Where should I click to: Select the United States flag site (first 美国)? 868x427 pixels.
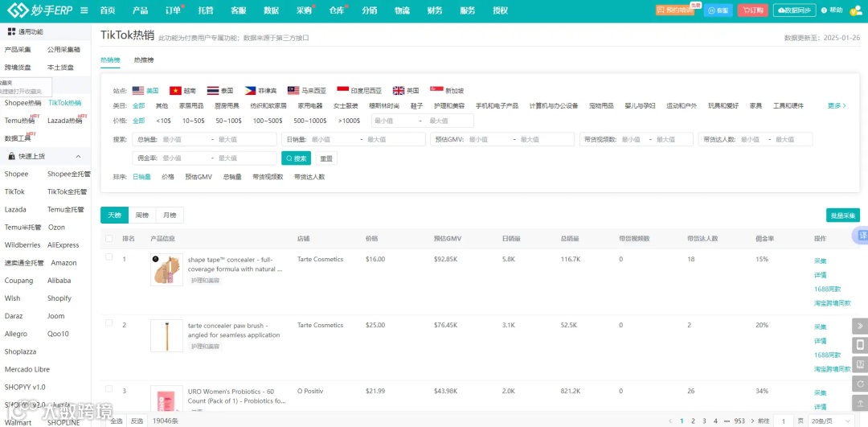click(x=145, y=90)
